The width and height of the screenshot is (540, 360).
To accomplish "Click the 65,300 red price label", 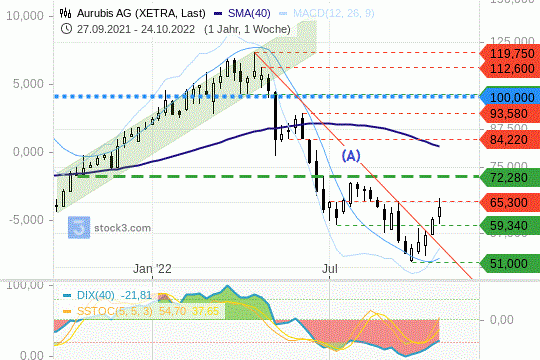I will pos(510,202).
